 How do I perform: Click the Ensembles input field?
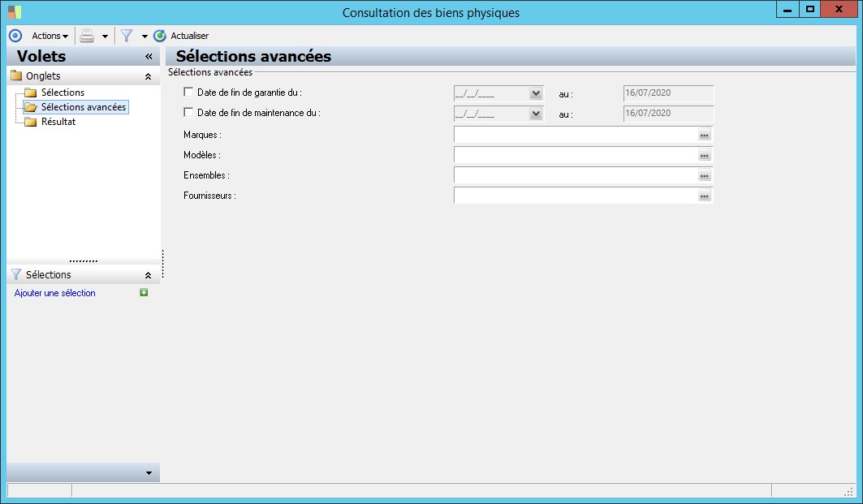click(x=575, y=175)
